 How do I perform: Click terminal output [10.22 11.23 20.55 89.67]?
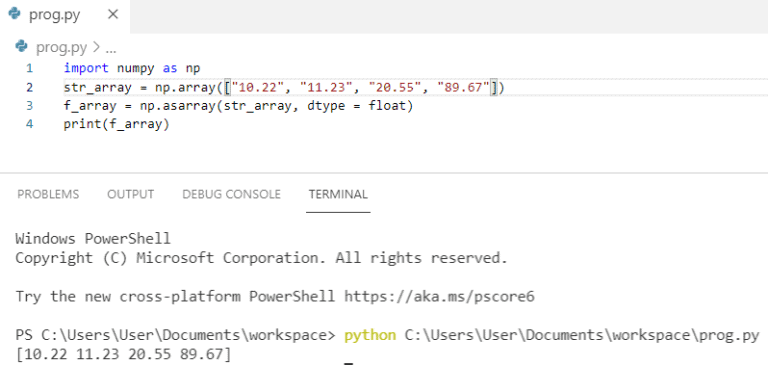coord(123,354)
